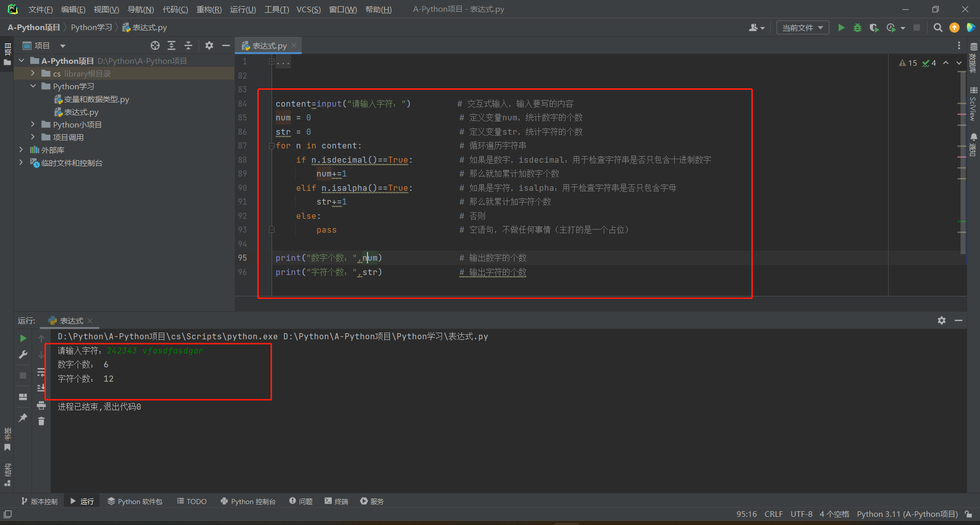
Task: Run the current file with green play button
Action: pos(841,28)
